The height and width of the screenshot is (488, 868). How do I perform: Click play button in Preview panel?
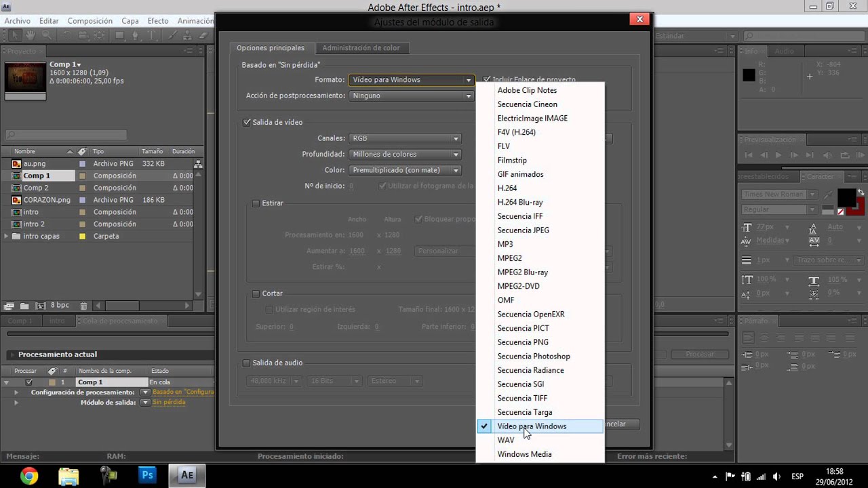tap(778, 155)
